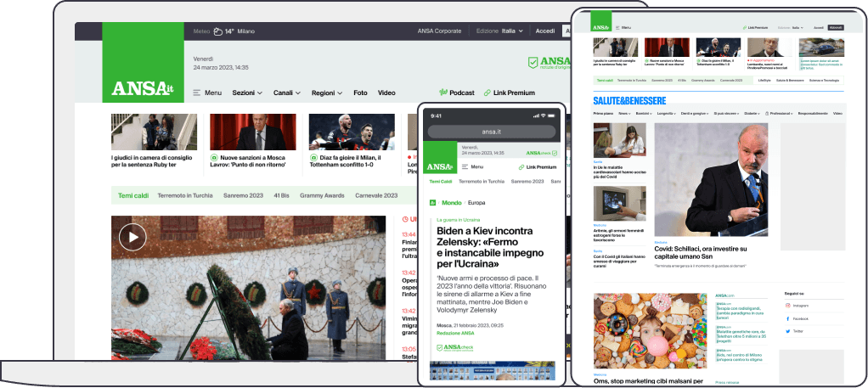Click camera icon beside Diaz fa gioire
The height and width of the screenshot is (388, 868).
(x=313, y=158)
